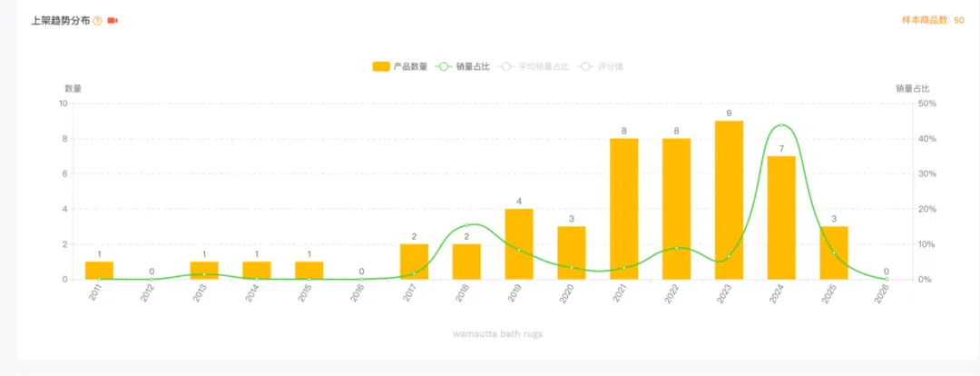Click the value label 4 above 2019 bar
980x376 pixels.
pos(519,202)
